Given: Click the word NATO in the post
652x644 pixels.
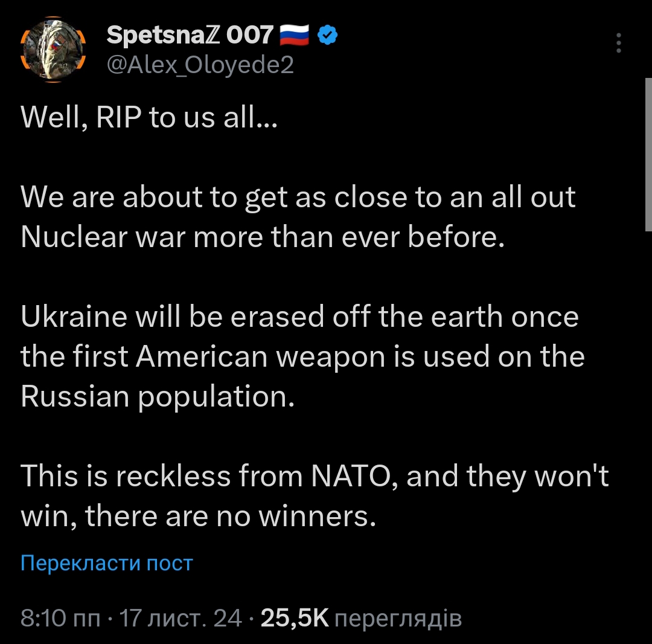Looking at the screenshot, I should pos(353,477).
